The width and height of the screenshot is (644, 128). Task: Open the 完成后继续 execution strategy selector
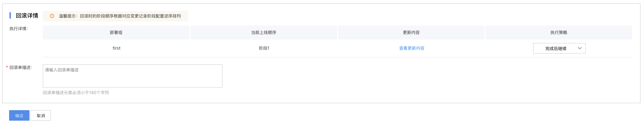click(559, 48)
